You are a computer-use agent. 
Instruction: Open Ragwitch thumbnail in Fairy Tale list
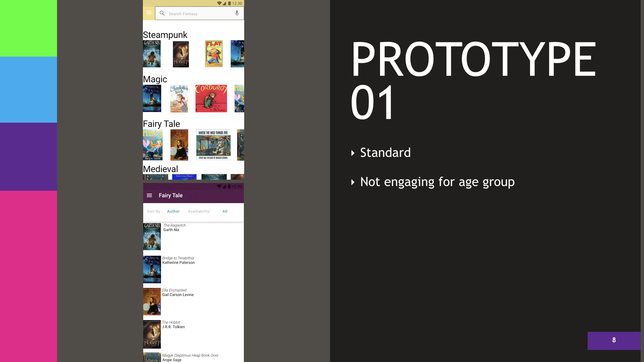pos(152,237)
